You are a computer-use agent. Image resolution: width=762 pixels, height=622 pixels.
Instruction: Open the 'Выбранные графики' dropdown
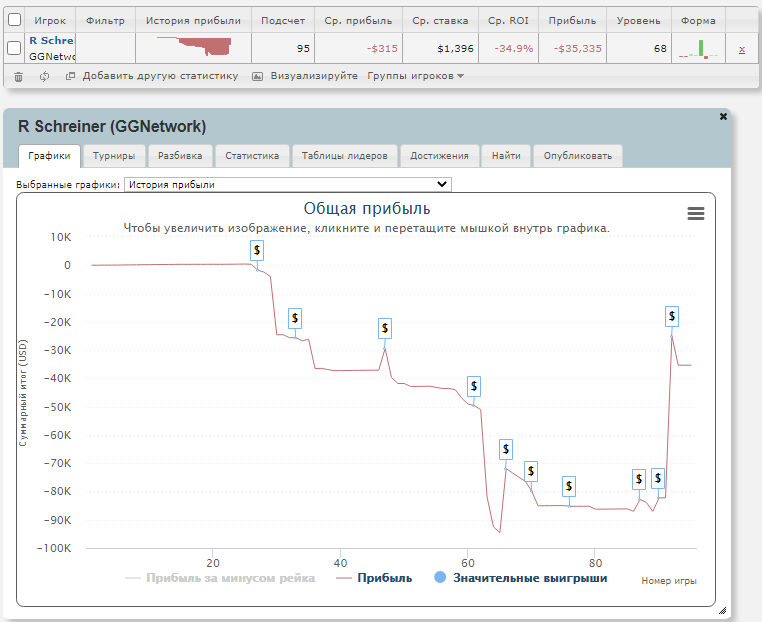(x=287, y=184)
